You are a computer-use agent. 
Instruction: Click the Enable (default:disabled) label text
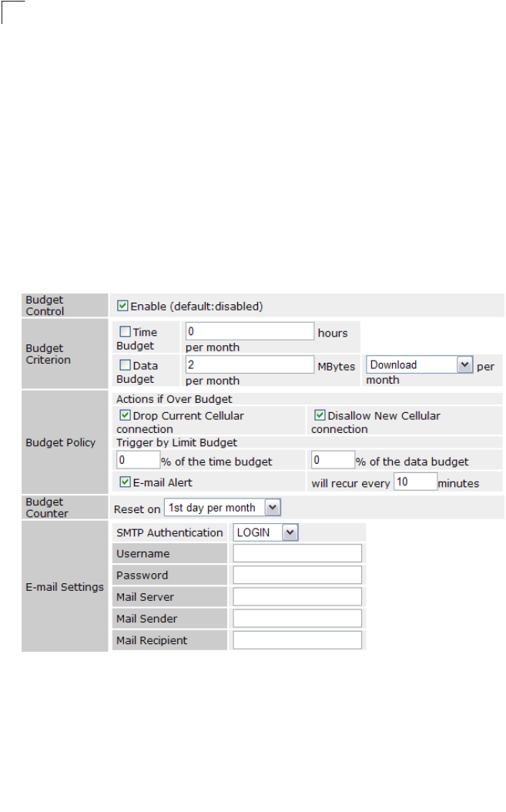[196, 306]
